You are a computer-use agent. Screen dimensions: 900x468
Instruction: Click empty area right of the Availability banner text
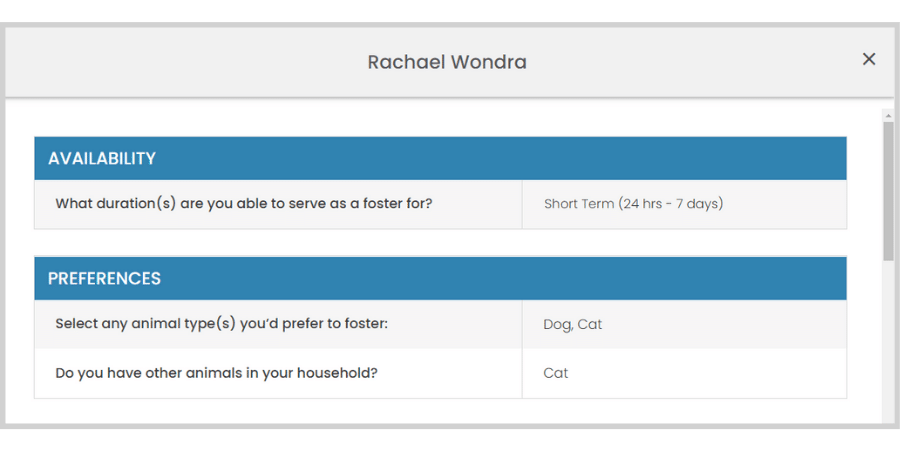(499, 158)
